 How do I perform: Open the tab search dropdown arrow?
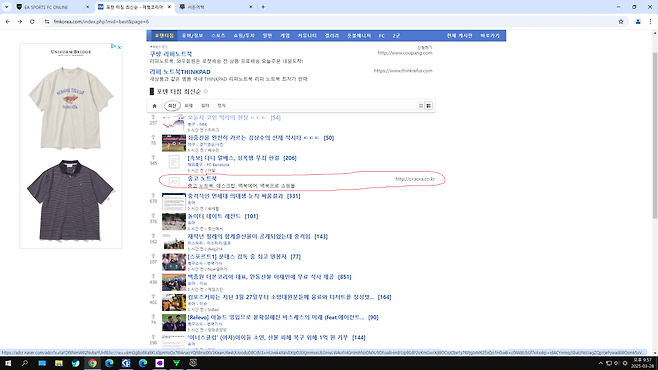click(6, 7)
